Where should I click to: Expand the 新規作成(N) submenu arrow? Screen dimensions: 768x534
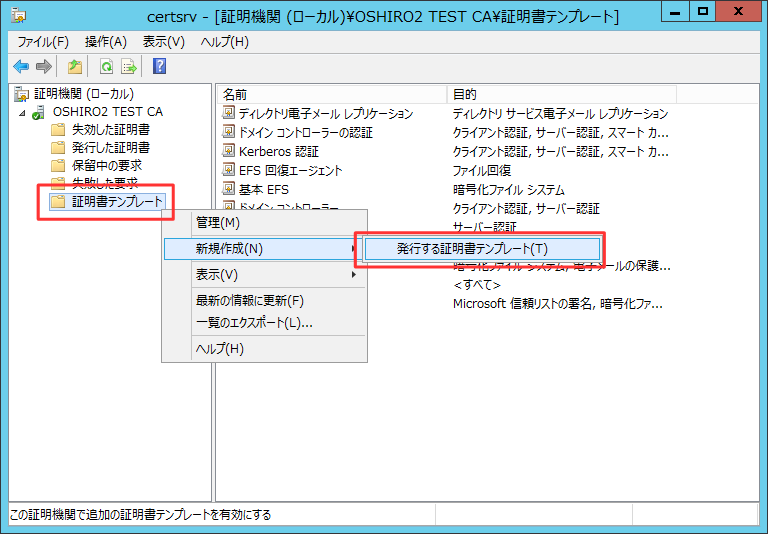353,248
